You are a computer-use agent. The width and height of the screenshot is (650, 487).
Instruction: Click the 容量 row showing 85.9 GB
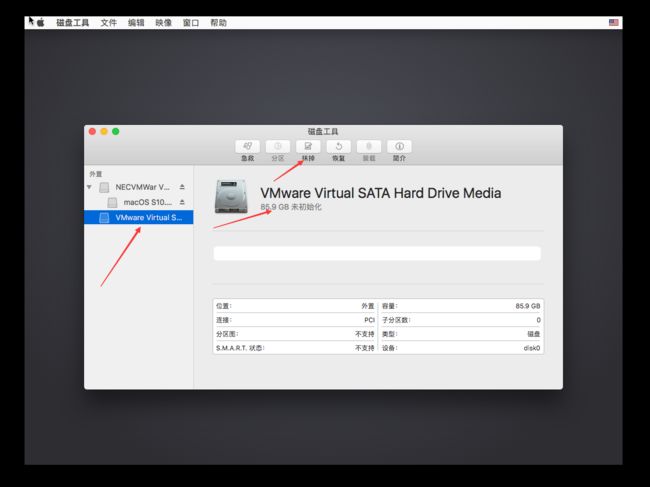tap(461, 306)
